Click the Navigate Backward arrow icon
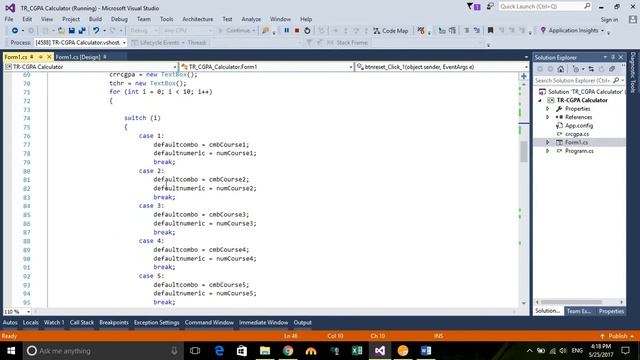The image size is (640, 360). 15,31
